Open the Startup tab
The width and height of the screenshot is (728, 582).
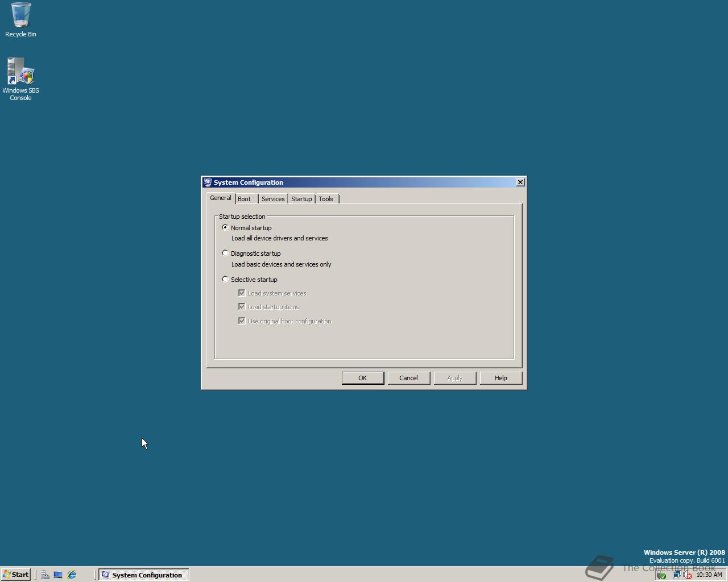[x=301, y=199]
